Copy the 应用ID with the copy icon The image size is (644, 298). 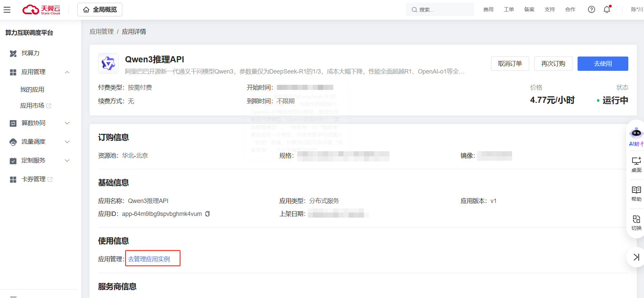pyautogui.click(x=207, y=214)
